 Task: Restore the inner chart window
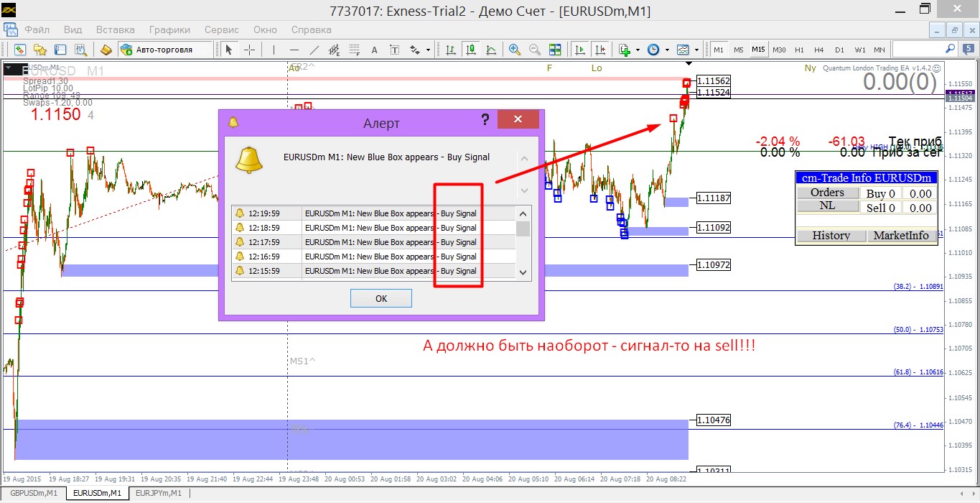click(954, 30)
